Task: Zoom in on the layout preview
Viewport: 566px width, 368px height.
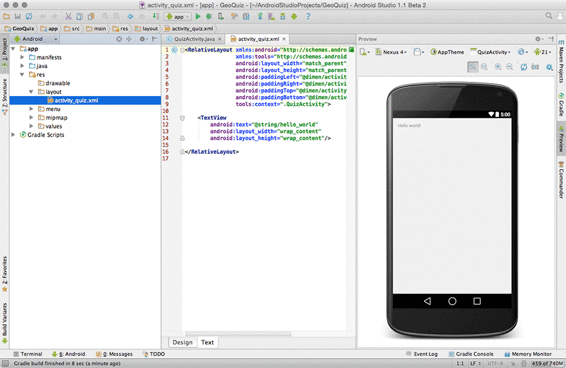Action: pyautogui.click(x=498, y=67)
